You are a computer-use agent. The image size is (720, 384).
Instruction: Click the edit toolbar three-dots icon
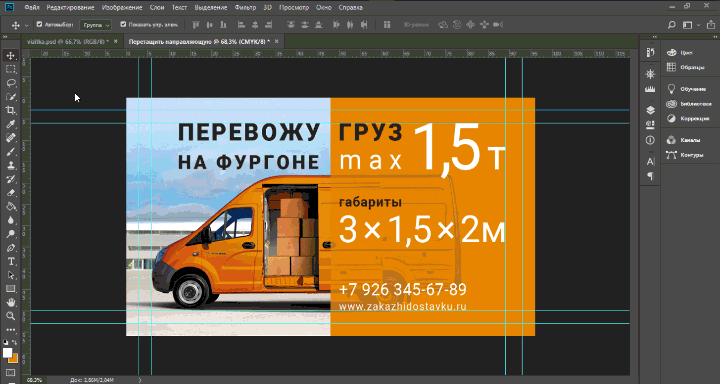11,330
